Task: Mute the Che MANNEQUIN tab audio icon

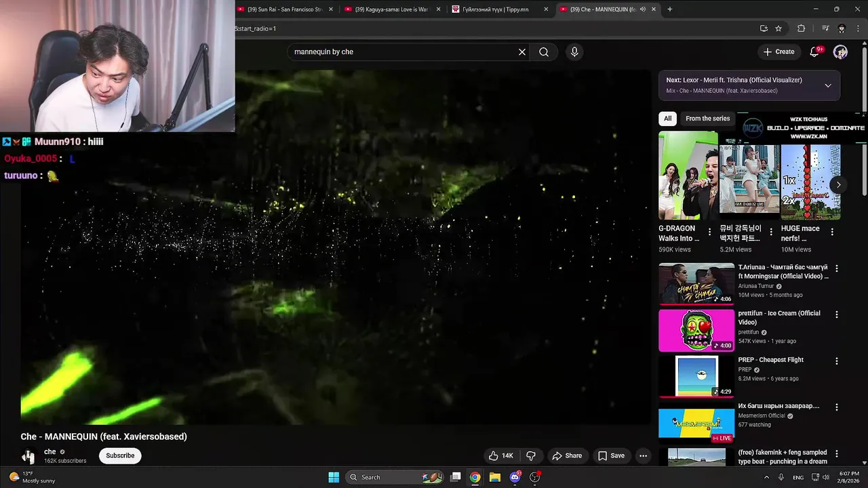Action: [x=643, y=9]
